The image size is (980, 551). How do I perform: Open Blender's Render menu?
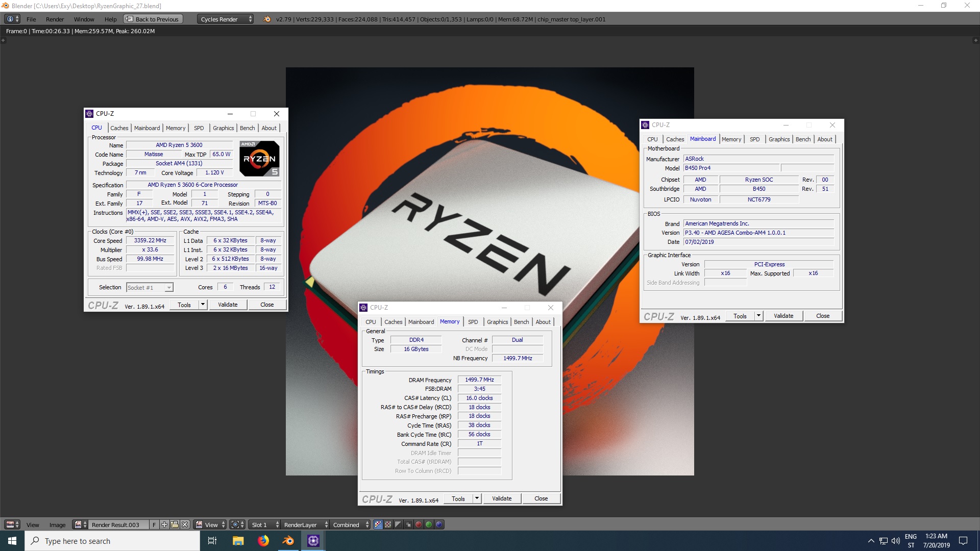pos(55,19)
